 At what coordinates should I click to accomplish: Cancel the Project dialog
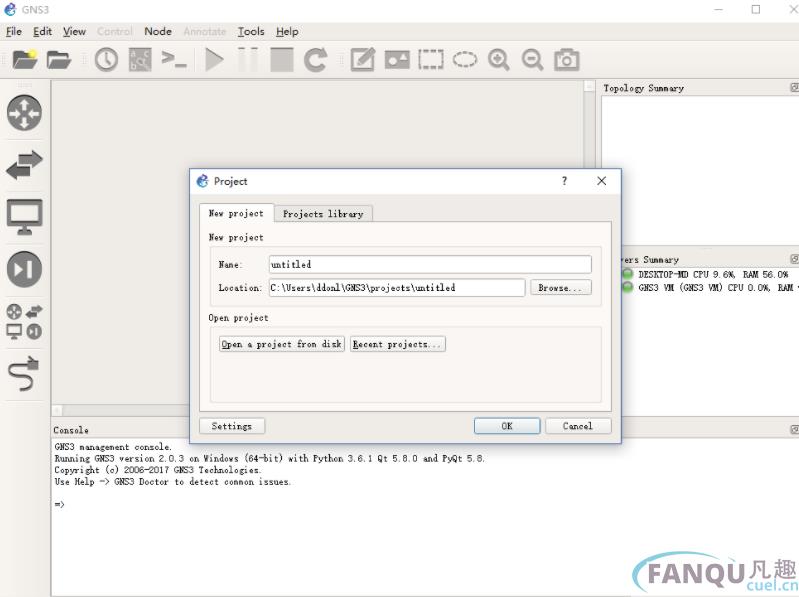pyautogui.click(x=578, y=426)
